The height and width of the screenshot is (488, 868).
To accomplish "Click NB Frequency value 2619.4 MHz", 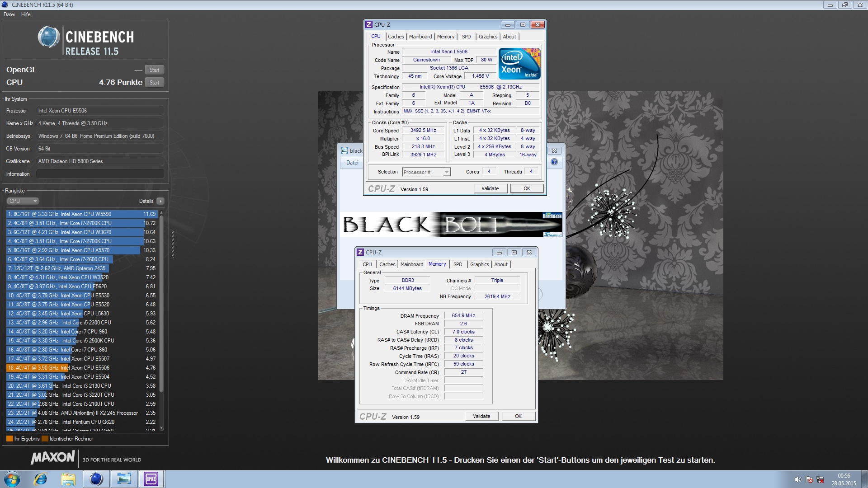I will click(497, 297).
